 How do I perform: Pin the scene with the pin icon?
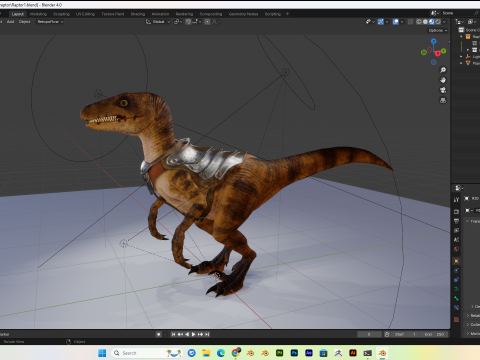tap(476, 13)
